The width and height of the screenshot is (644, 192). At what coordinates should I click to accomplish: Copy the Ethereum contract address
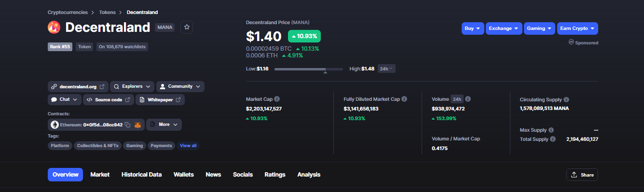[128, 124]
